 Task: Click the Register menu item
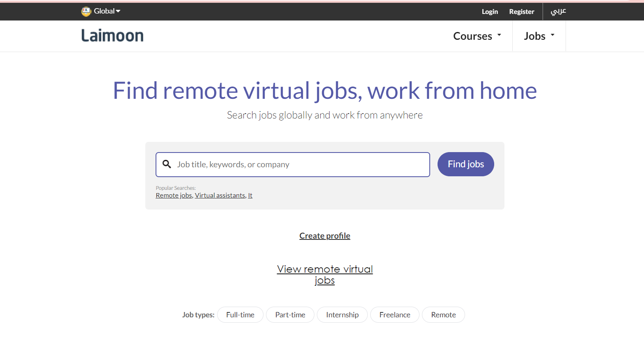pos(522,11)
